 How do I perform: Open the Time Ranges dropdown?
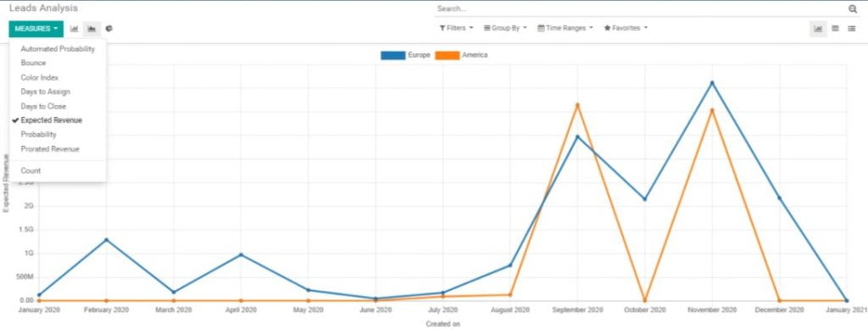click(x=565, y=28)
